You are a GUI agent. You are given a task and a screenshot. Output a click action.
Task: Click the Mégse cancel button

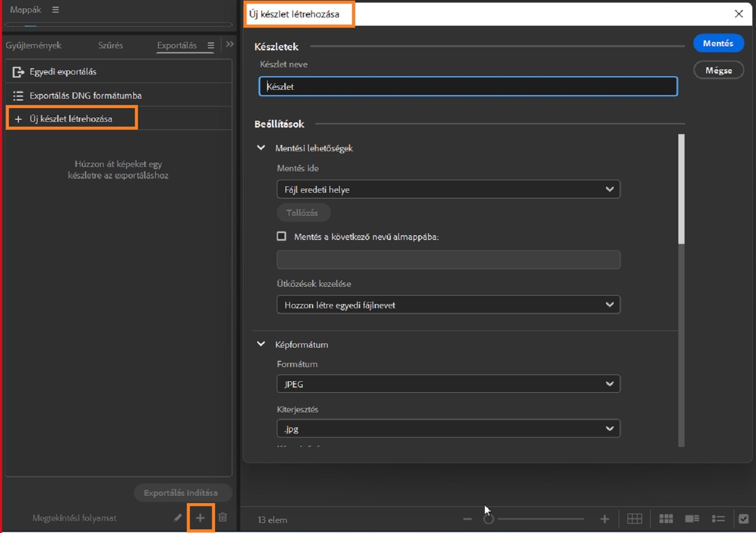[x=718, y=70]
